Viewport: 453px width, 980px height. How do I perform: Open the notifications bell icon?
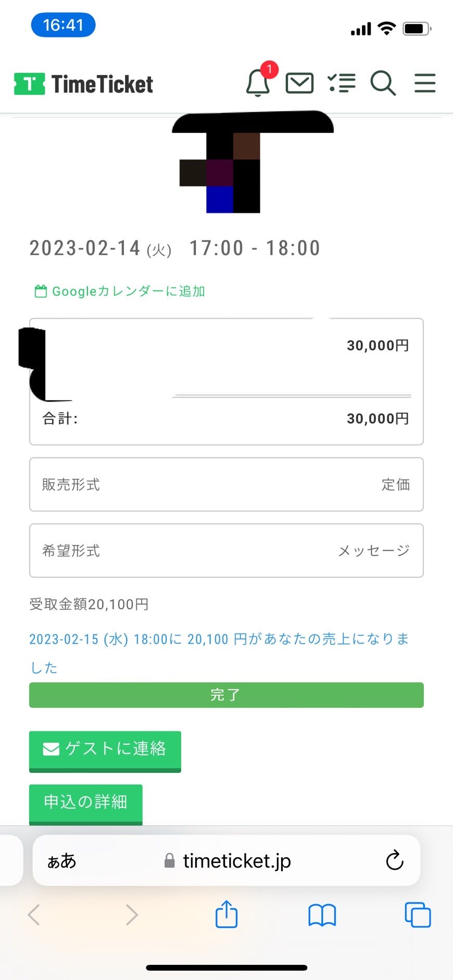point(258,83)
